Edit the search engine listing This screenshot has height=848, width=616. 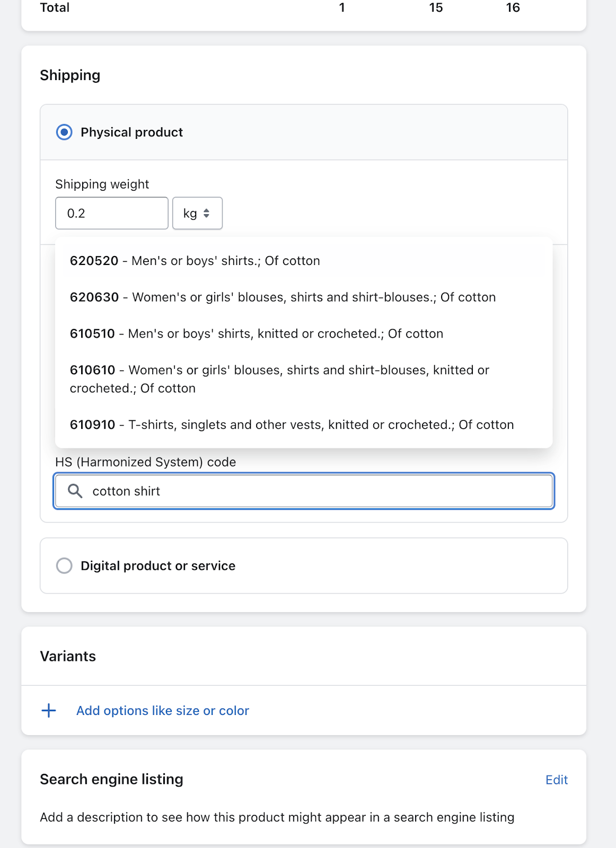pos(556,780)
